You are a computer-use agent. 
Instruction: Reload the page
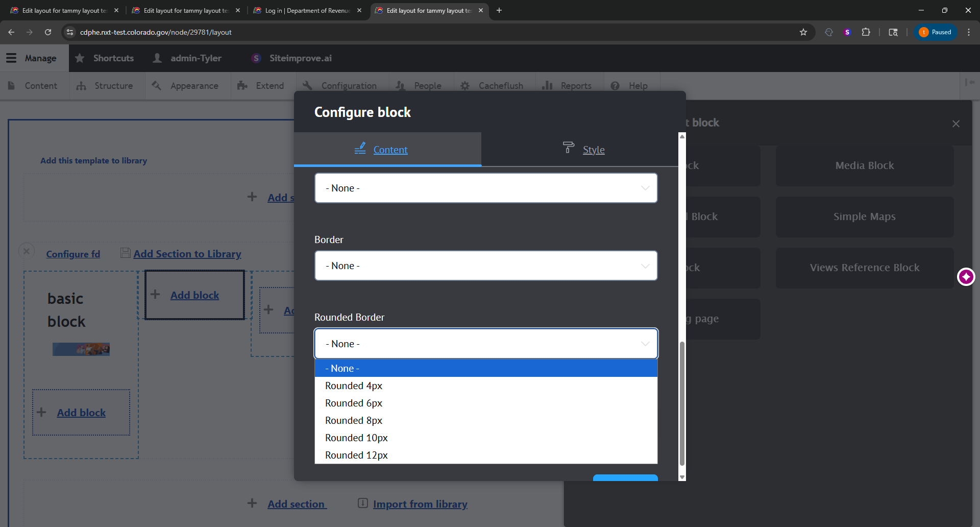click(x=48, y=32)
